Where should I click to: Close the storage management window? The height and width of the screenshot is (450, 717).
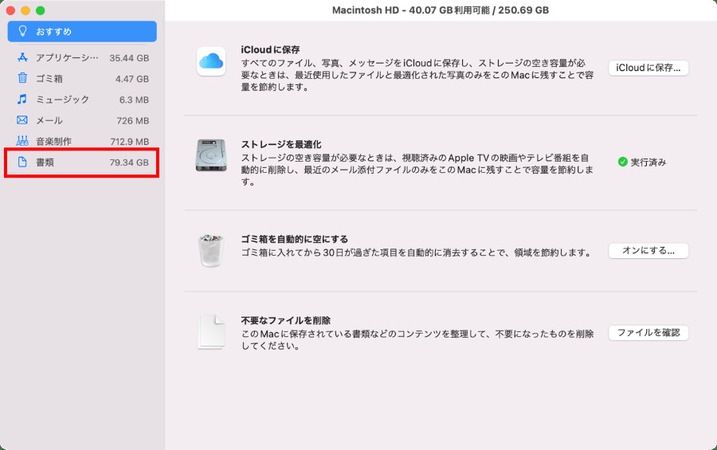tap(11, 11)
